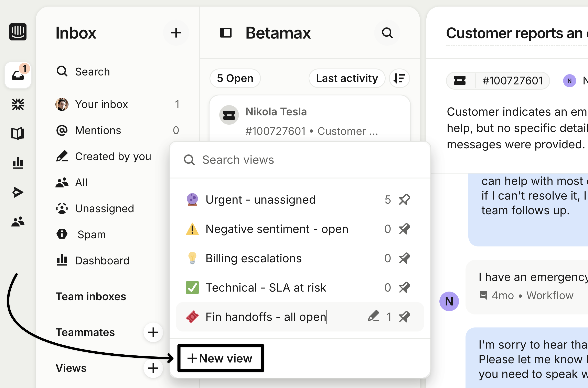Toggle the sidebar panel icon beside Betamax
The image size is (588, 388).
coord(226,33)
